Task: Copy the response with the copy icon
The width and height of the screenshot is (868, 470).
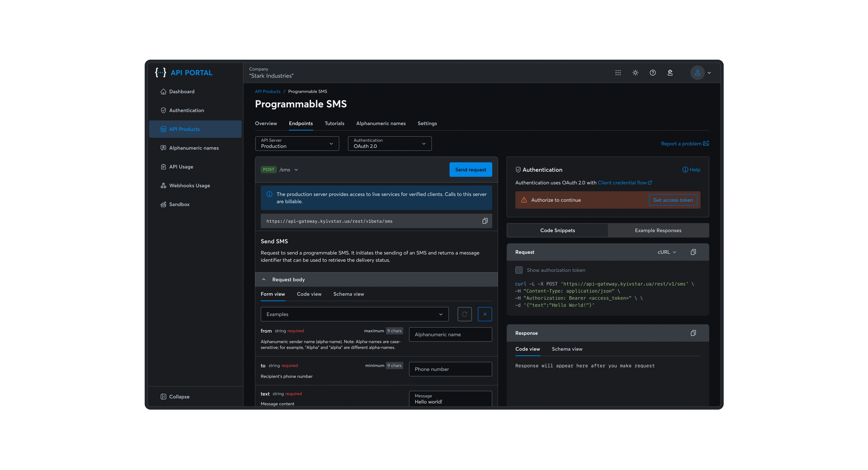Action: pyautogui.click(x=693, y=333)
